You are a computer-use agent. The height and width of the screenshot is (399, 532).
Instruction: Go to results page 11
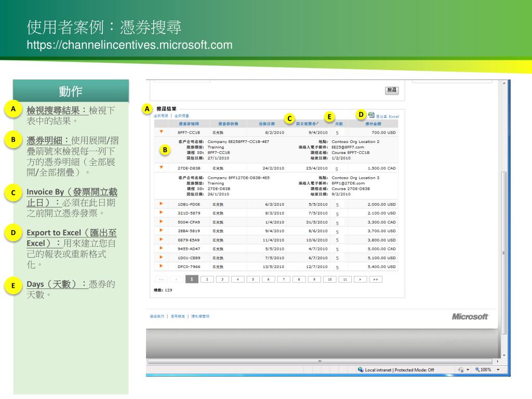tap(345, 279)
